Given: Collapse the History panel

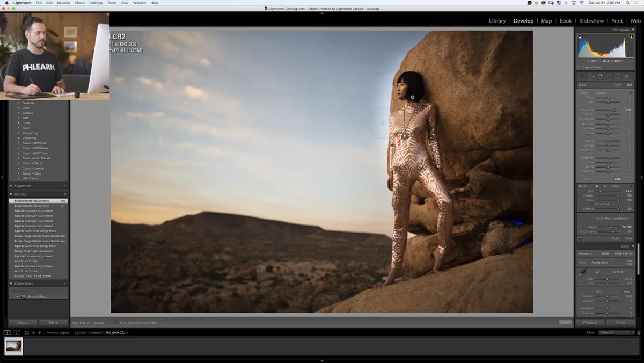Looking at the screenshot, I should 11,194.
